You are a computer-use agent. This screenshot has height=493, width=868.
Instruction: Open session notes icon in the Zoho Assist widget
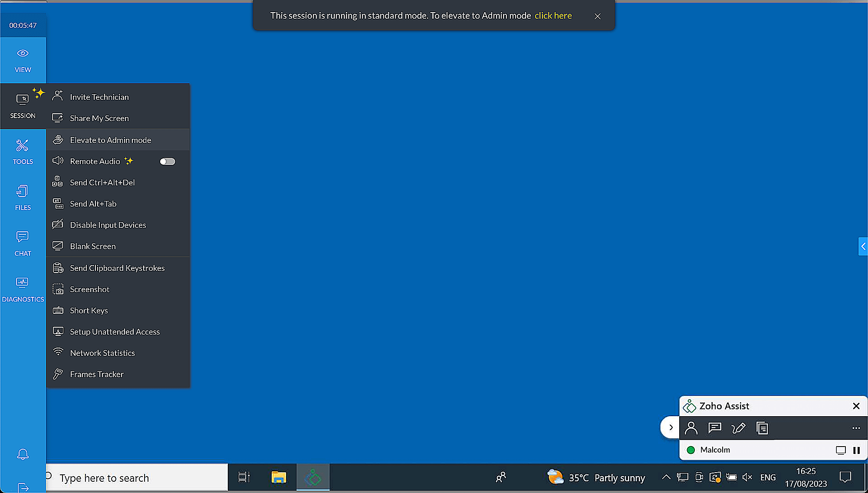pos(762,428)
